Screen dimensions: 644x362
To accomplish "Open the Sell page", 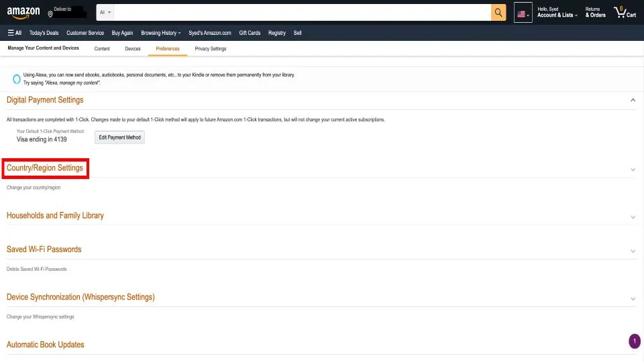I will coord(297,33).
